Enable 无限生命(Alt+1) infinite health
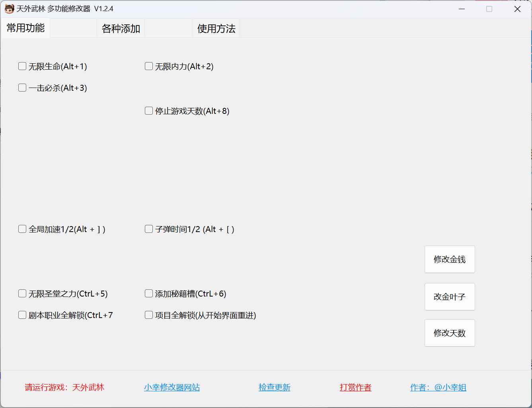 pos(22,66)
